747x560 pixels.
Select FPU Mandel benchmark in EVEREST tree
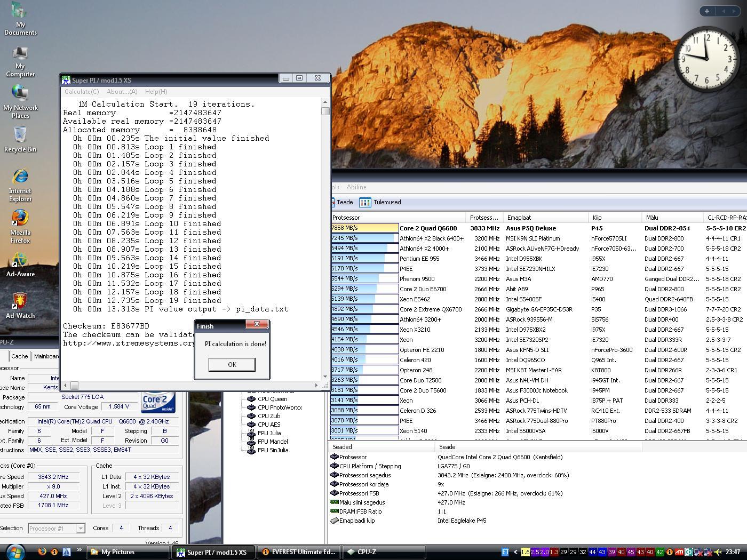click(272, 442)
